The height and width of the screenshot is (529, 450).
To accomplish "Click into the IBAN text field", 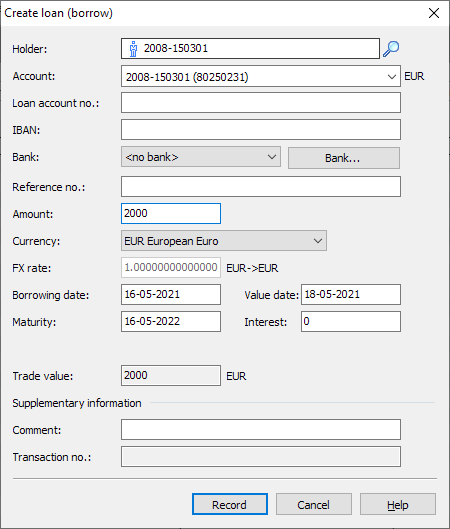I will click(261, 130).
